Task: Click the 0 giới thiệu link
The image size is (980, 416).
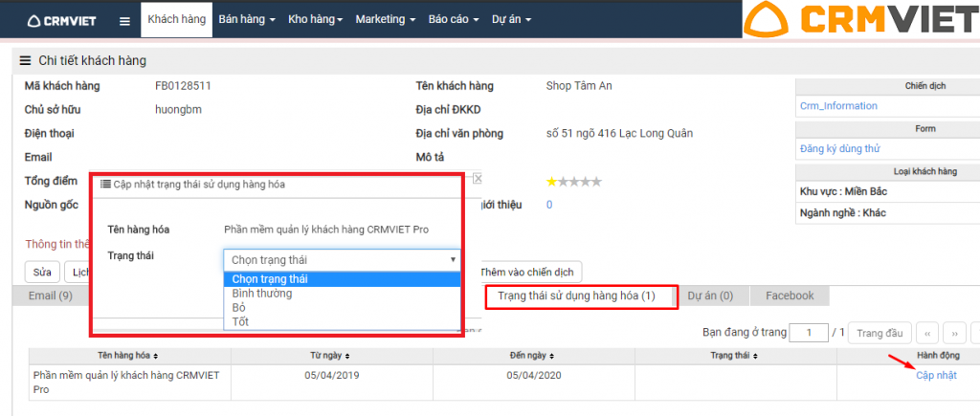Action: (x=549, y=205)
